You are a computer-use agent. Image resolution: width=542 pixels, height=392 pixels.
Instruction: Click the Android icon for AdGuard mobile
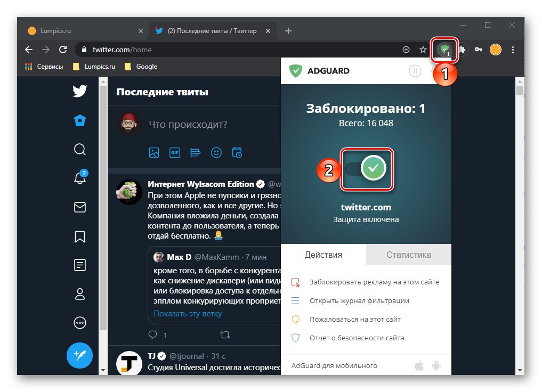tap(436, 365)
